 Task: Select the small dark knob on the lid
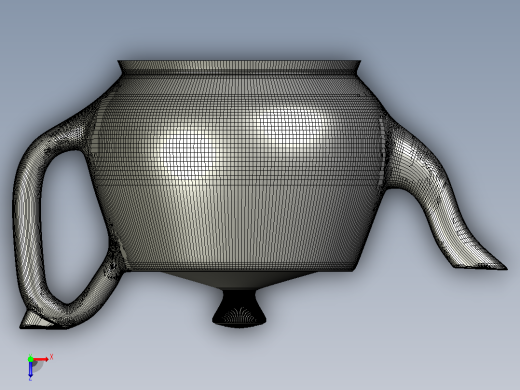point(239,309)
